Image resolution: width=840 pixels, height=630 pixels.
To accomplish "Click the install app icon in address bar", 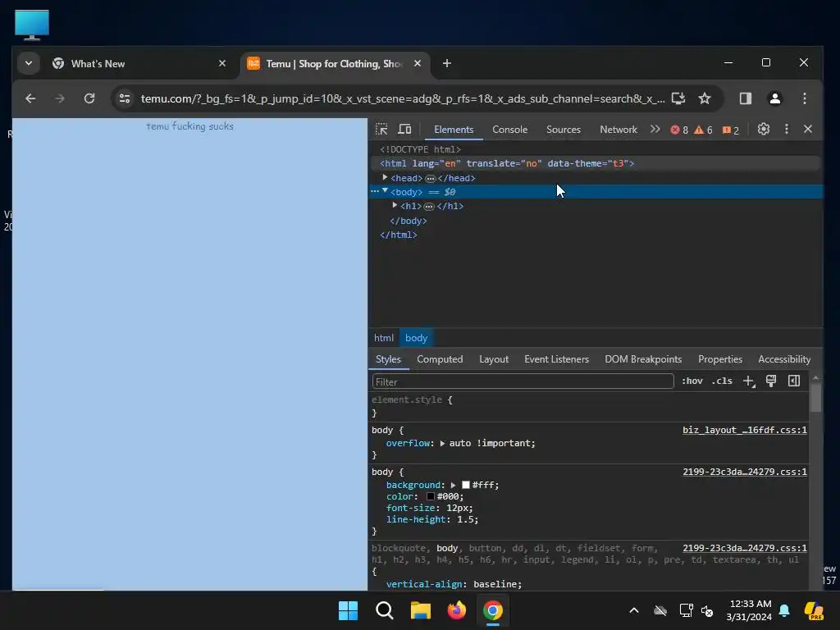I will pos(678,98).
